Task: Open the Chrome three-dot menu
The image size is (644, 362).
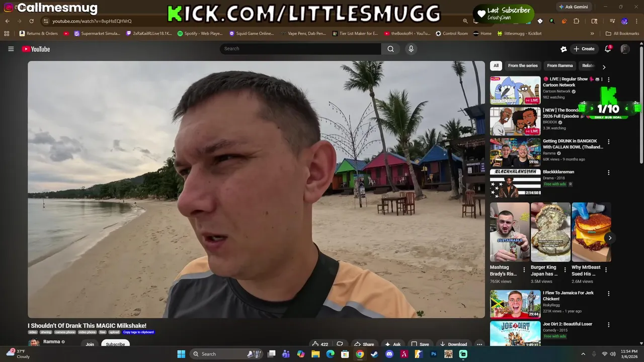Action: [x=636, y=21]
